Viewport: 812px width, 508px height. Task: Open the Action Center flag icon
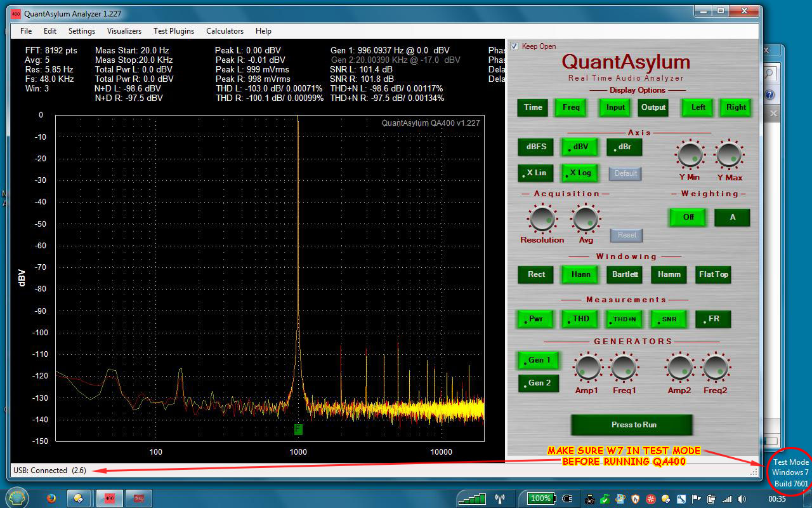(x=696, y=499)
